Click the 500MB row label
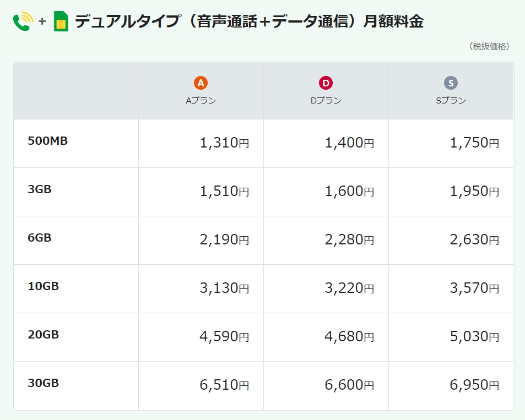 tap(47, 141)
